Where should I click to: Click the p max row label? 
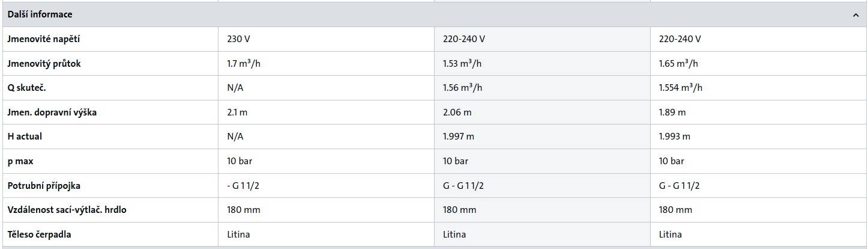click(20, 161)
